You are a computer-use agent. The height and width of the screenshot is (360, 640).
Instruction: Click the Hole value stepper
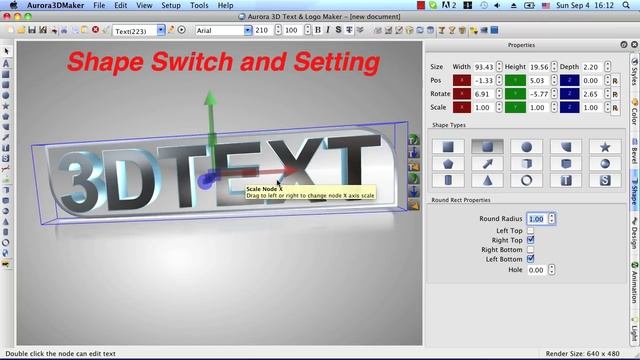click(551, 270)
